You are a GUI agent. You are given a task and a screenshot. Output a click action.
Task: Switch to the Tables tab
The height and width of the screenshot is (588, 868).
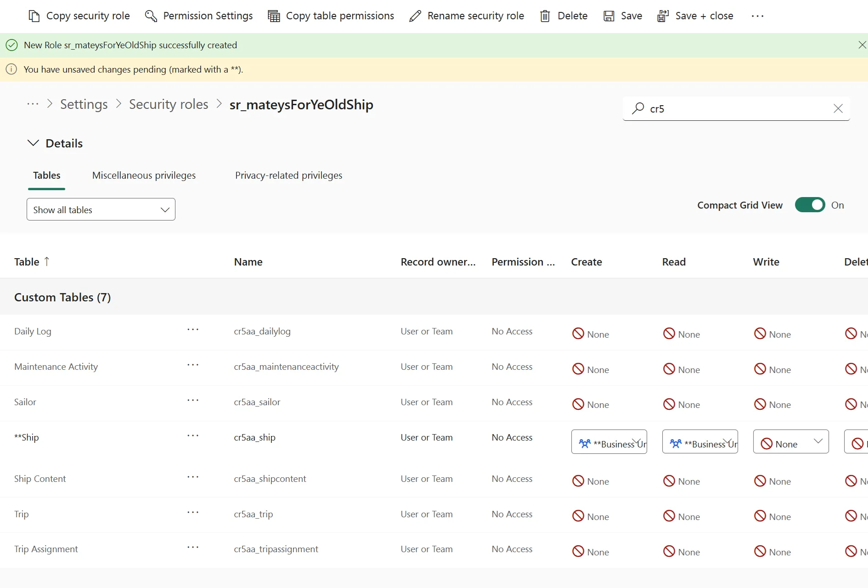tap(47, 175)
